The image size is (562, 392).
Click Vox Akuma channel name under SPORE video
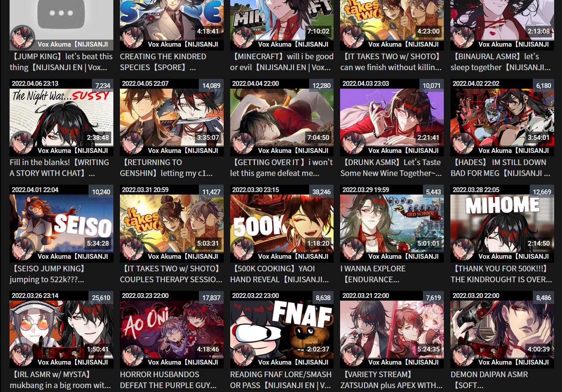[x=183, y=44]
